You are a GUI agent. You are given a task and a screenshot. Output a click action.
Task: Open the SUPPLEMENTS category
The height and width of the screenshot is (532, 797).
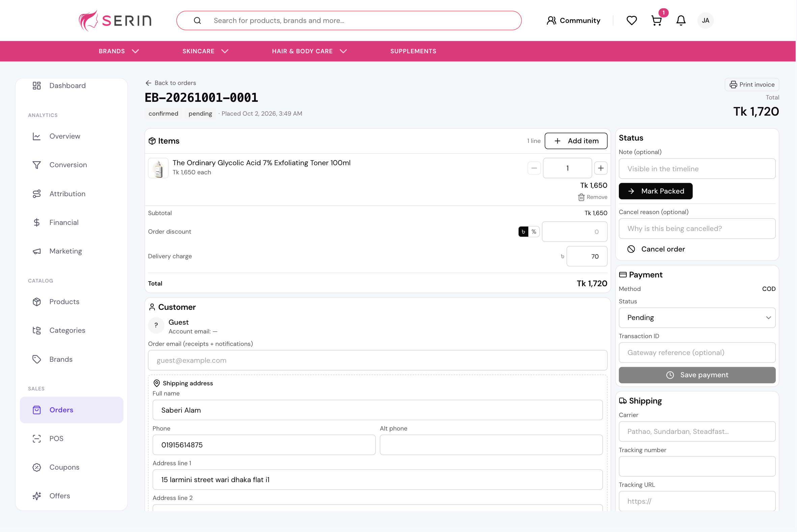click(x=413, y=51)
